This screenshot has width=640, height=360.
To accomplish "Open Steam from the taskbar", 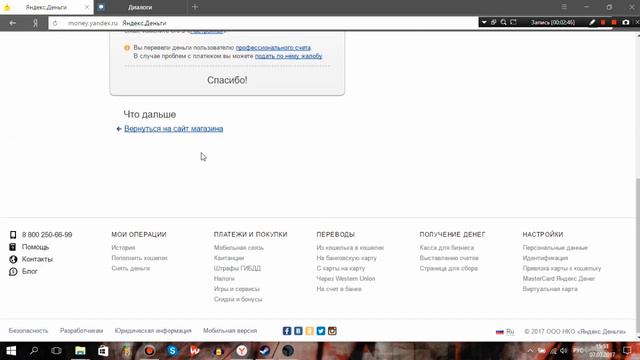I will (264, 351).
